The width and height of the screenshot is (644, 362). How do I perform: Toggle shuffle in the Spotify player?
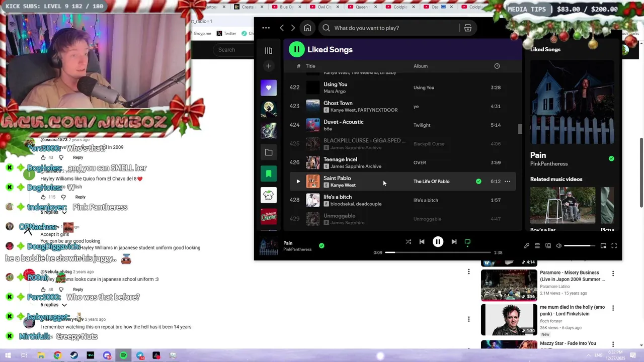[x=408, y=242]
